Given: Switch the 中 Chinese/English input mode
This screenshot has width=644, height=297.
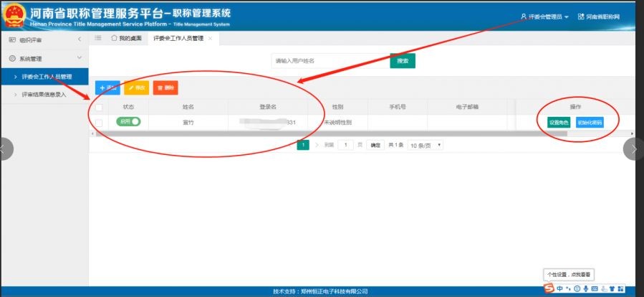Looking at the screenshot, I should [x=559, y=289].
